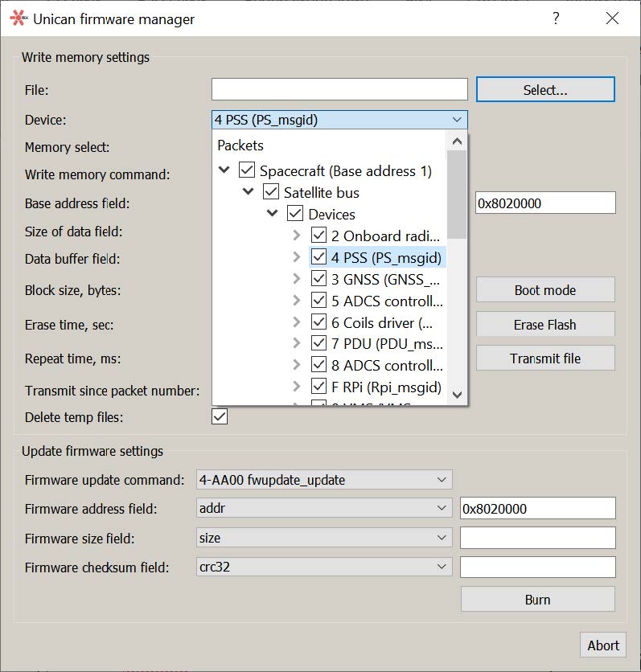Uncheck the Delete temp files checkbox

218,416
